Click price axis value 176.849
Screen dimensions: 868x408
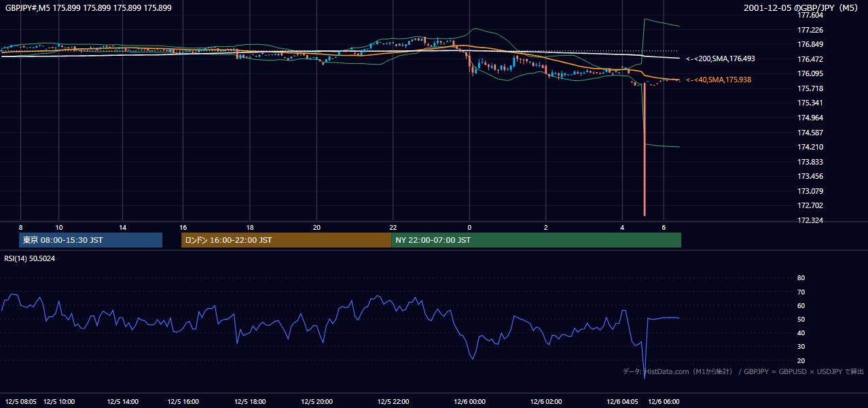(x=810, y=44)
